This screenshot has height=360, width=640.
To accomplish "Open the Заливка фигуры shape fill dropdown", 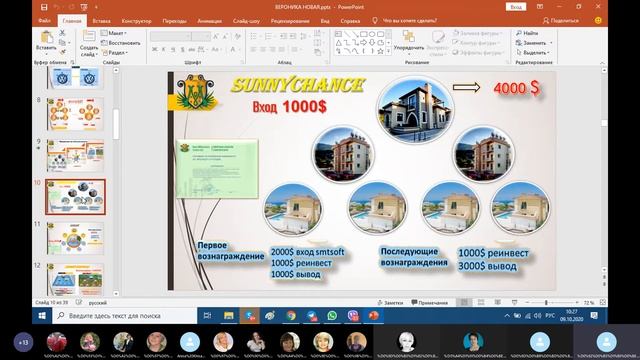I will (477, 33).
